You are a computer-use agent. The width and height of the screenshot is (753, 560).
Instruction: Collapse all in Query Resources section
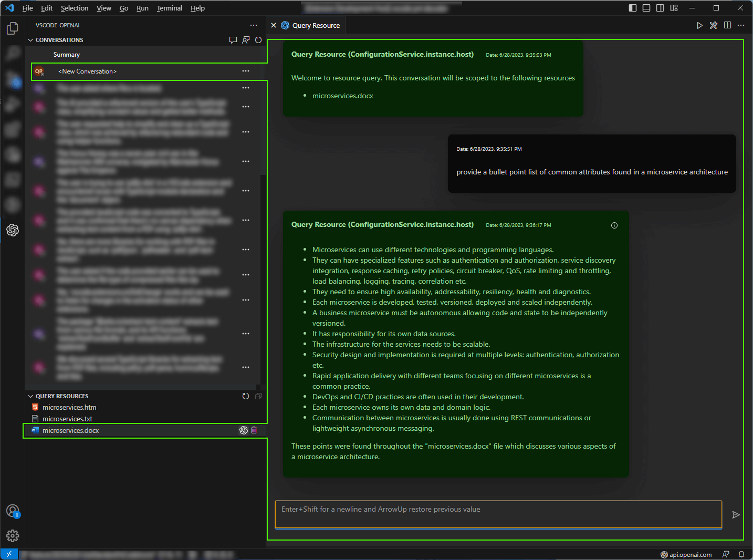click(x=258, y=396)
